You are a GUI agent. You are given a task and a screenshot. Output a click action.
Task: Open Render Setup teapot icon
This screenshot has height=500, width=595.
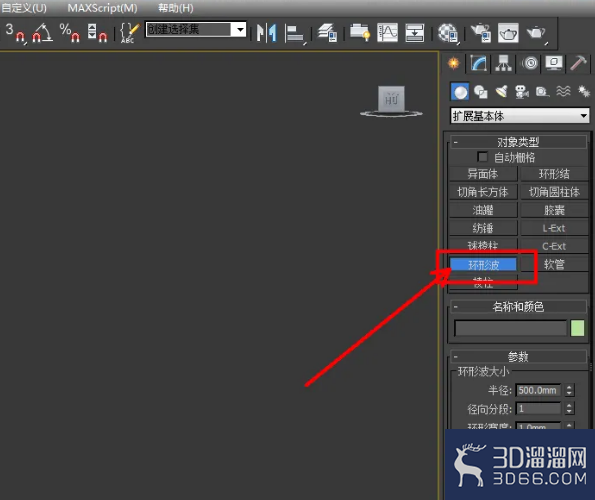[x=481, y=33]
